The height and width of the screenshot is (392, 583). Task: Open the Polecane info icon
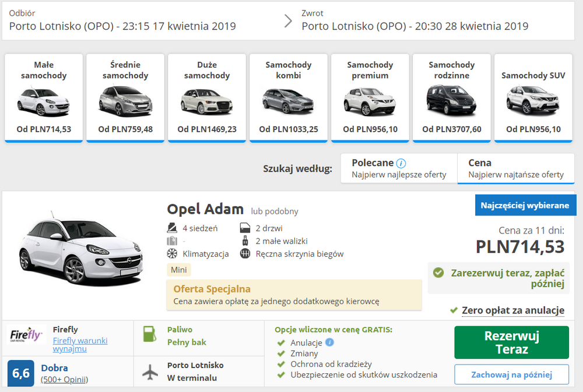point(401,163)
